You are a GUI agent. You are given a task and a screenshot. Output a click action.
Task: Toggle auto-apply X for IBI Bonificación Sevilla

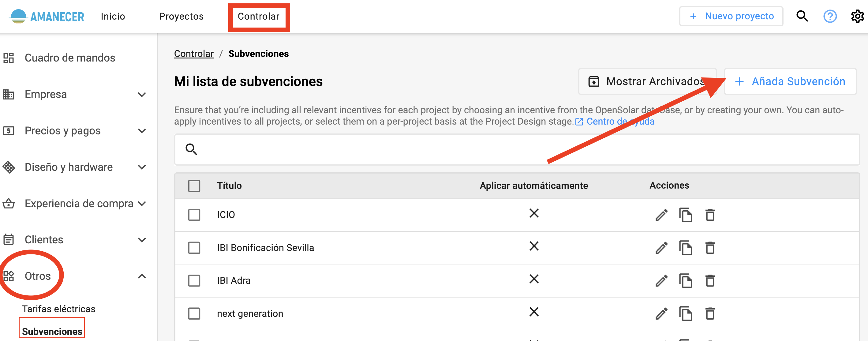pyautogui.click(x=534, y=246)
